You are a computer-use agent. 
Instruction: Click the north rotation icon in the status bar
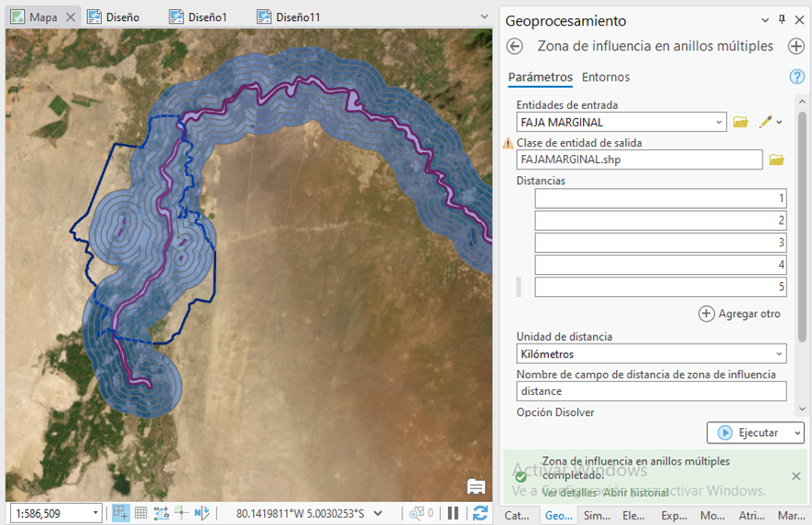pos(202,513)
